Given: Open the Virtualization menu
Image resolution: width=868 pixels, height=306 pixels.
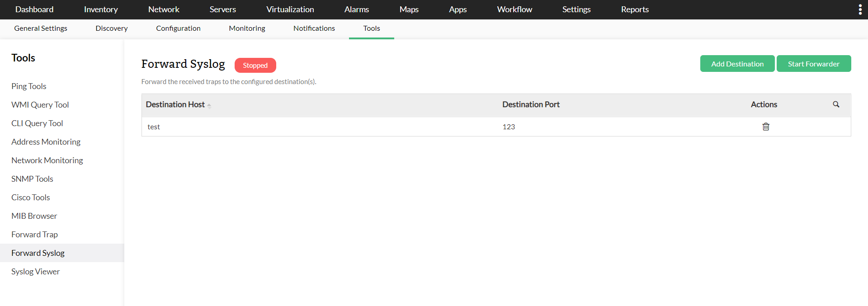Looking at the screenshot, I should point(290,9).
